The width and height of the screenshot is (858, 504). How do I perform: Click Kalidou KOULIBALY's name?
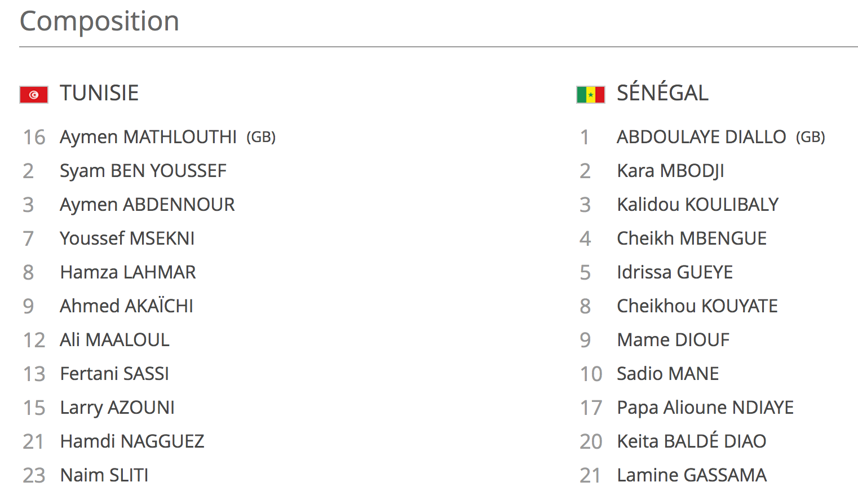click(x=698, y=205)
